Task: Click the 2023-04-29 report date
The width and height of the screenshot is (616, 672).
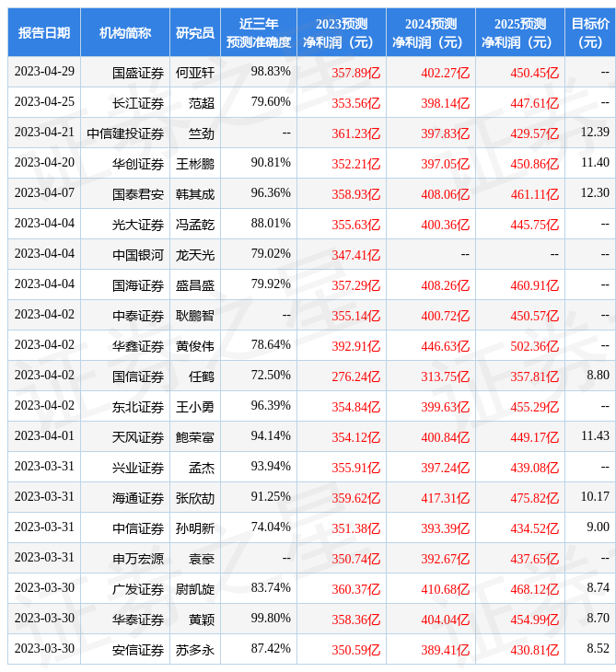Action: pos(44,71)
